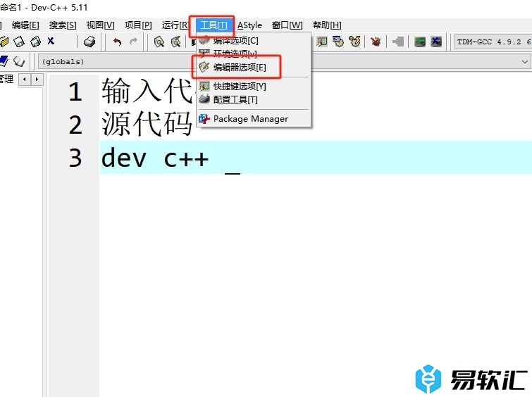The width and height of the screenshot is (532, 397).
Task: Expand the function list dropdown chevron
Action: [524, 62]
